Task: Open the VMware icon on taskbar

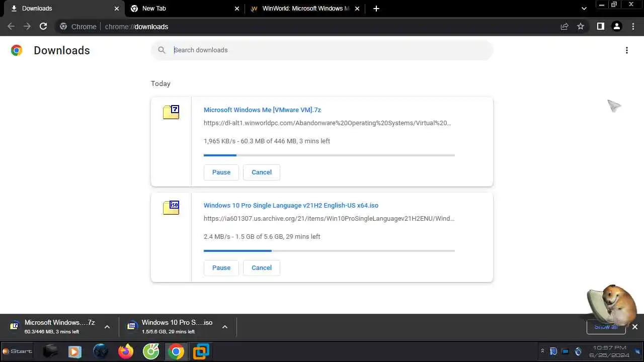Action: 201,351
